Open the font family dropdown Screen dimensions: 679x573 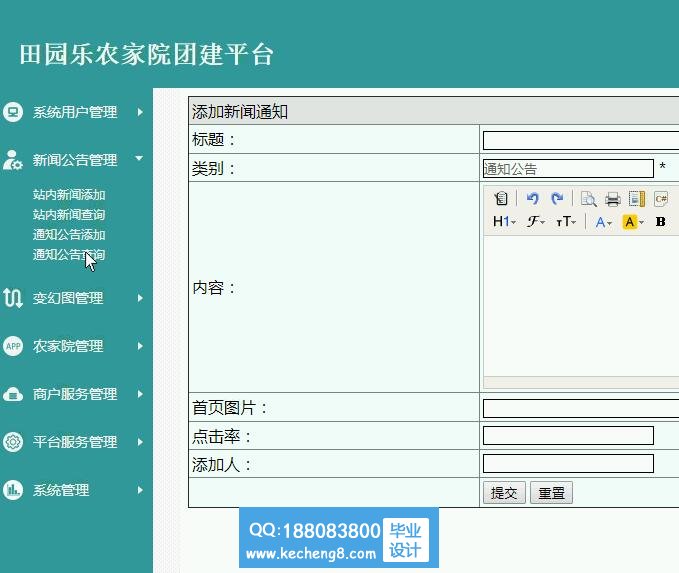(x=536, y=222)
